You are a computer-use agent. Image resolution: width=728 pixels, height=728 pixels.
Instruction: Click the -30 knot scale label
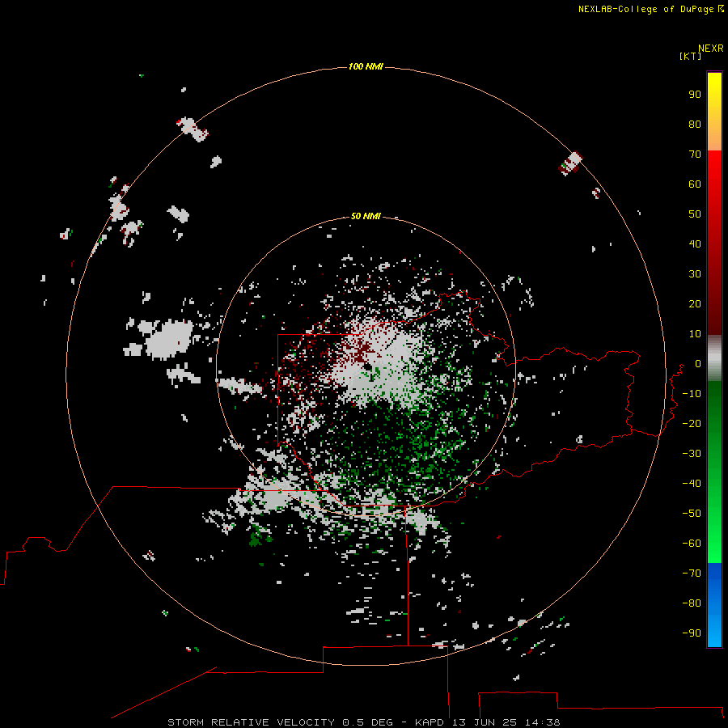692,454
